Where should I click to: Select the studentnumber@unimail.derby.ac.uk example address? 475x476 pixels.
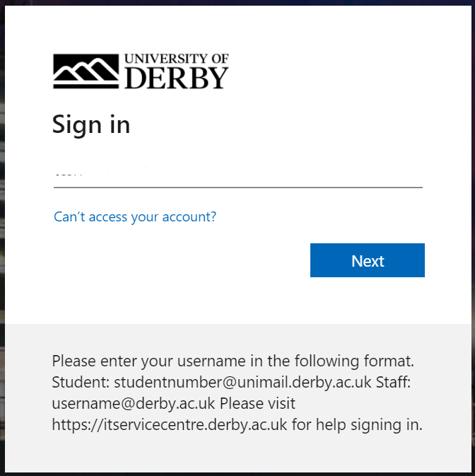[242, 382]
